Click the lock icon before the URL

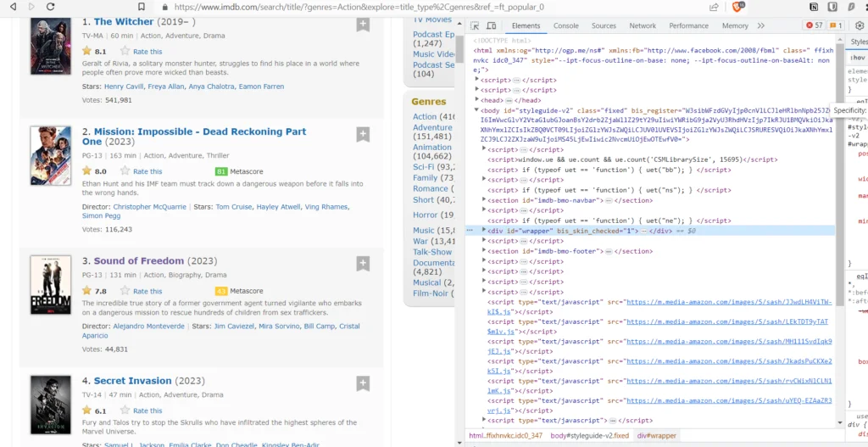164,7
